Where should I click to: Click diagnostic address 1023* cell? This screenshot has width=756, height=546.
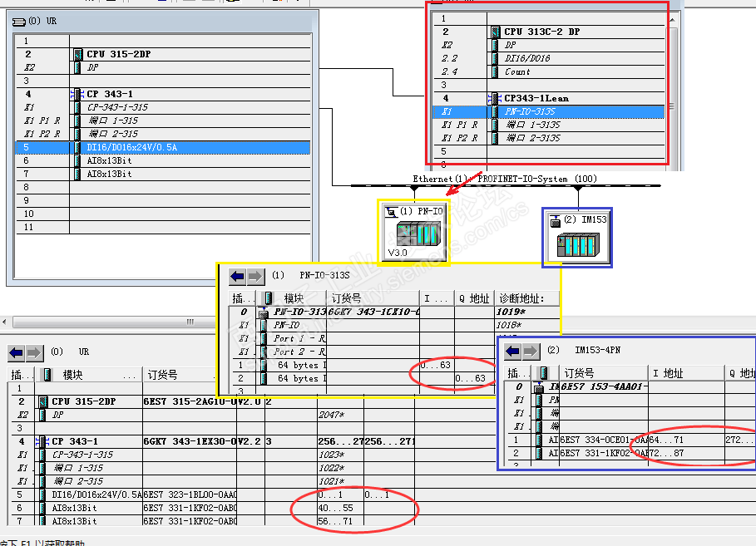pyautogui.click(x=331, y=455)
